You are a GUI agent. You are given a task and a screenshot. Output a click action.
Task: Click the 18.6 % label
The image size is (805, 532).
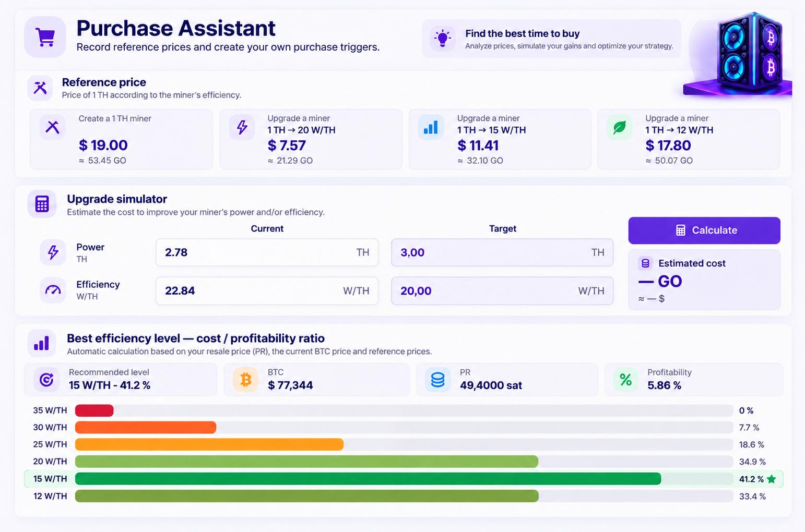(x=752, y=445)
